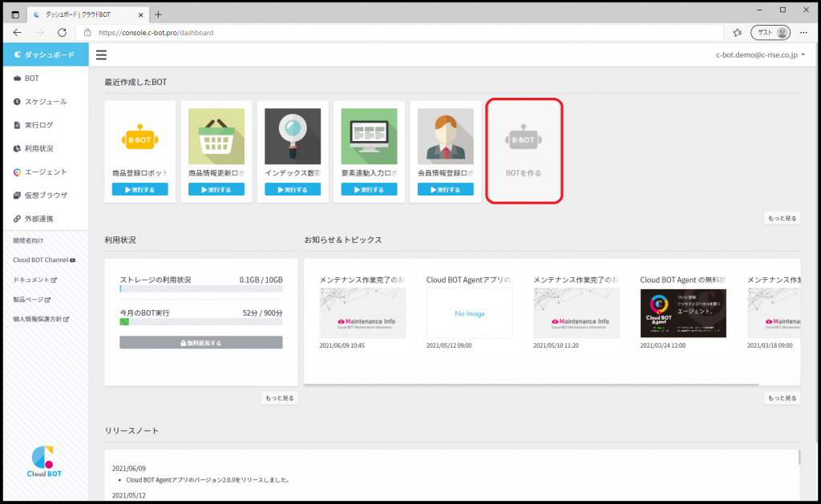The height and width of the screenshot is (504, 821).
Task: Open the ドキュメント external link
Action: [x=35, y=280]
